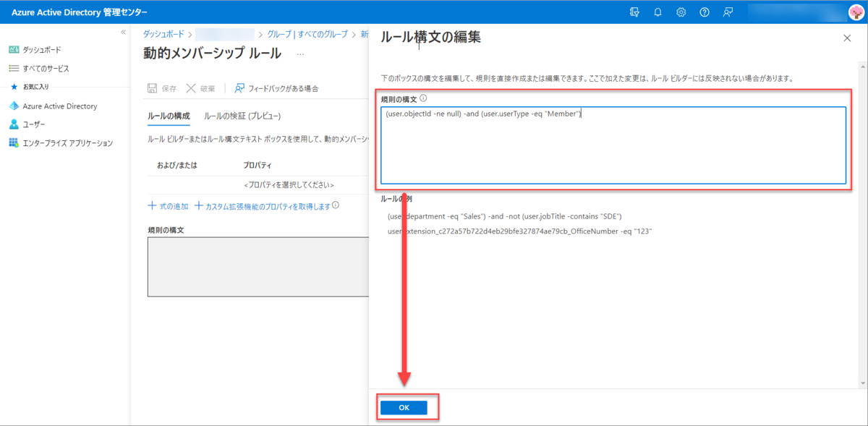Collapse the left sidebar with double chevron
This screenshot has height=426, width=868.
pyautogui.click(x=123, y=33)
